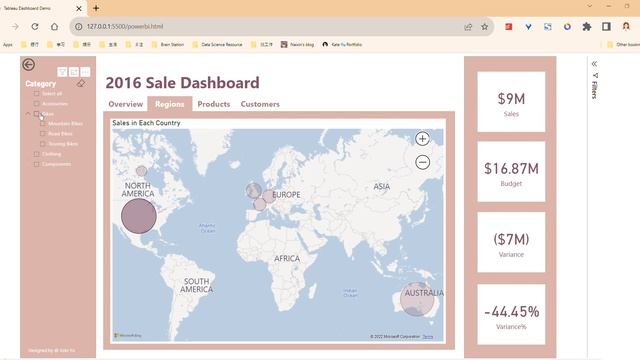Screen dimensions: 640x360
Task: Click the Terms link on the map
Action: pos(428,337)
